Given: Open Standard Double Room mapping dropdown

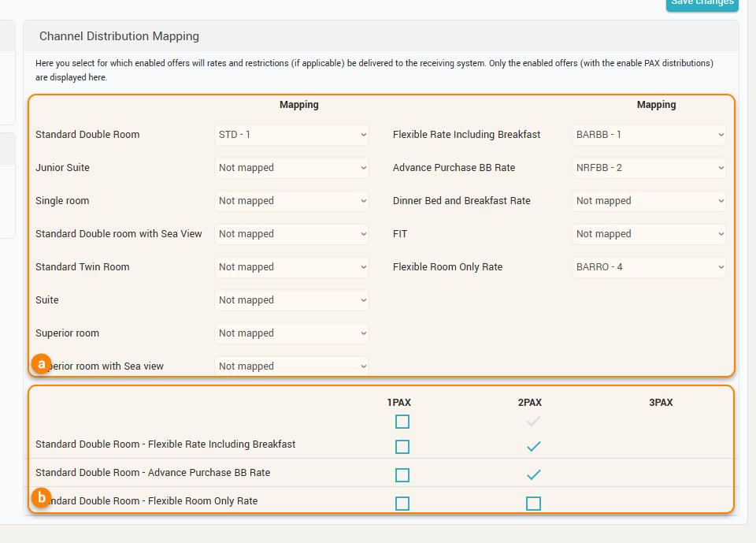Looking at the screenshot, I should pyautogui.click(x=291, y=135).
